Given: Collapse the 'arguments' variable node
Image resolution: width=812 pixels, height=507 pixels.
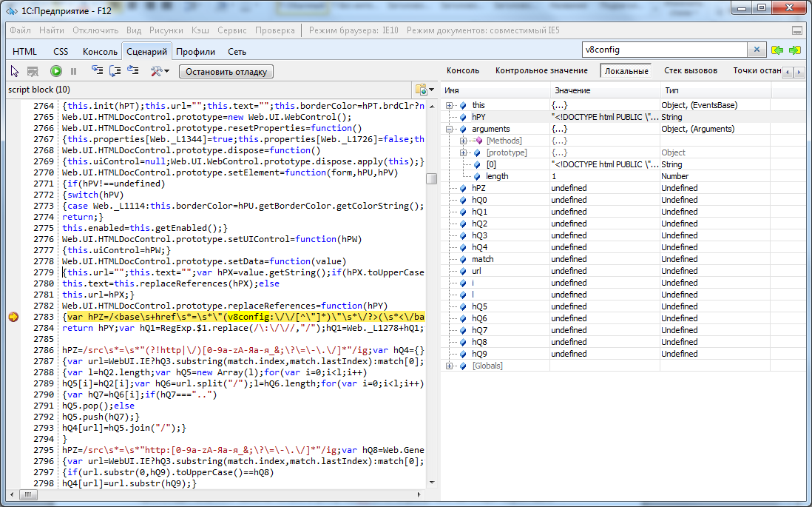Looking at the screenshot, I should coord(450,129).
